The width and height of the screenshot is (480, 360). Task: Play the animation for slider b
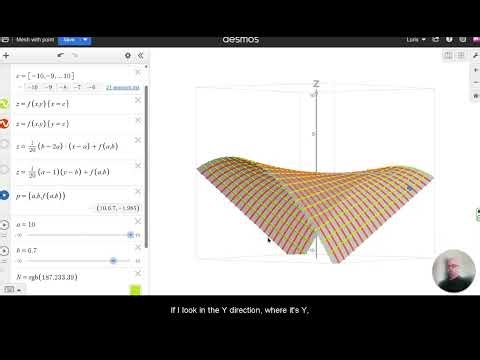point(4,251)
